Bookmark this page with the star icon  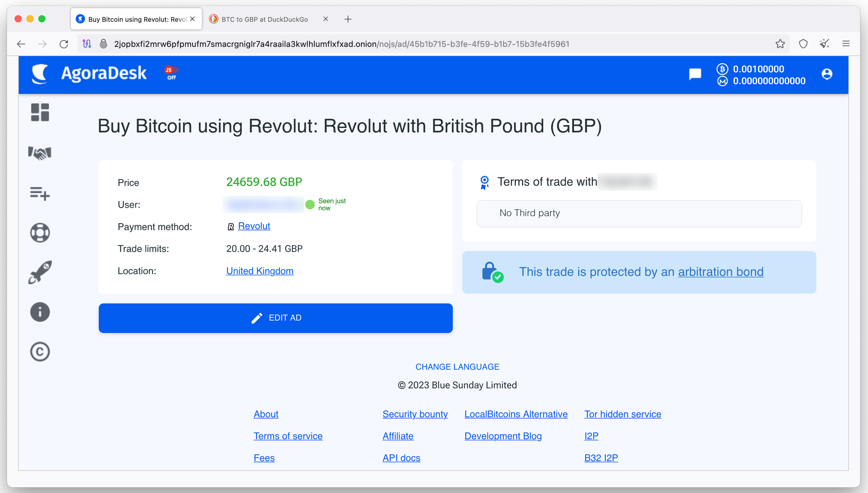[x=780, y=44]
